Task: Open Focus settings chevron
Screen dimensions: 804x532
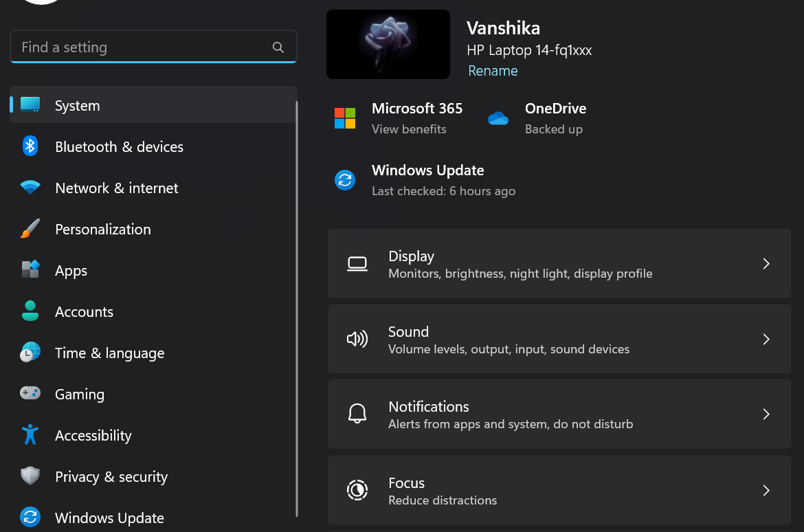Action: 766,491
